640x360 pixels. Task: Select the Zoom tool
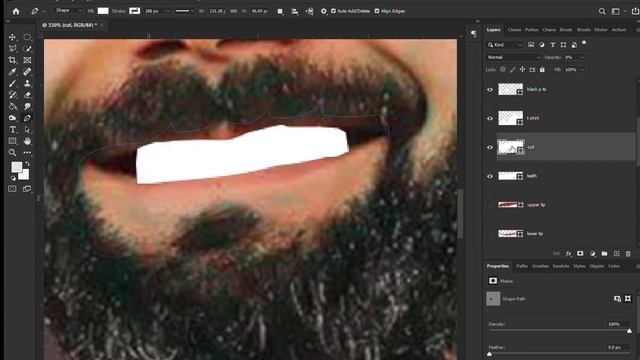13,153
